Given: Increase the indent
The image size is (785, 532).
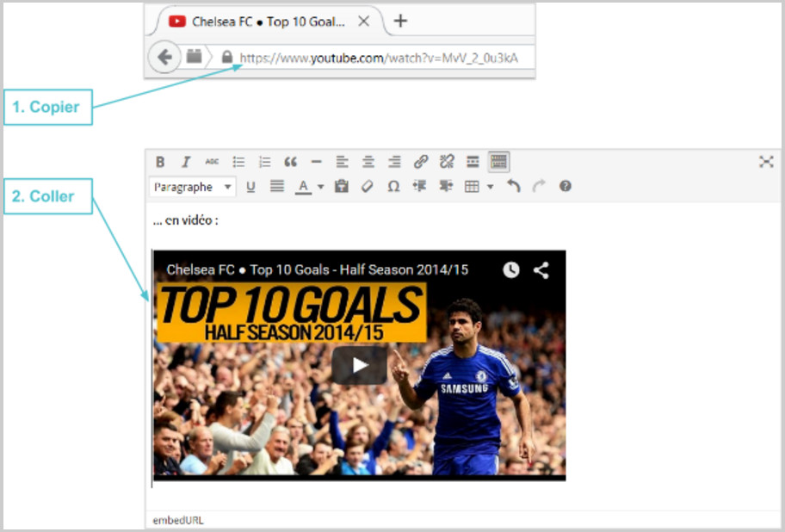Looking at the screenshot, I should coord(446,186).
